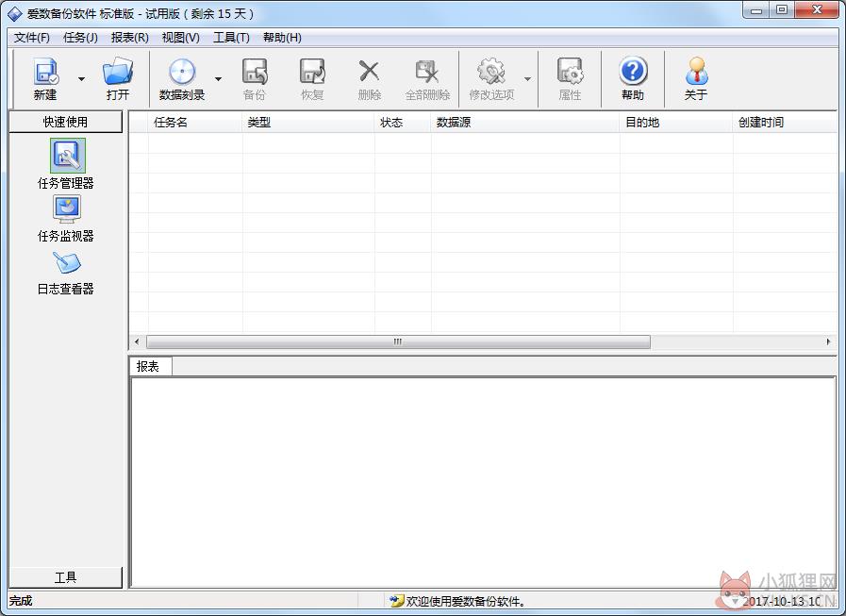Open the 任务(J) menu
The image size is (846, 616).
click(80, 37)
